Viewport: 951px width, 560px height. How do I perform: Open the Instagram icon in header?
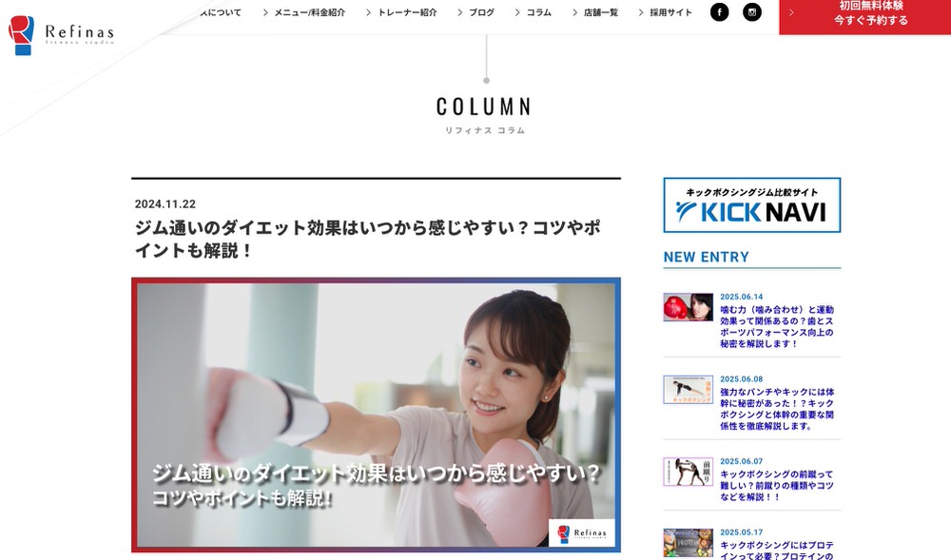[x=752, y=12]
